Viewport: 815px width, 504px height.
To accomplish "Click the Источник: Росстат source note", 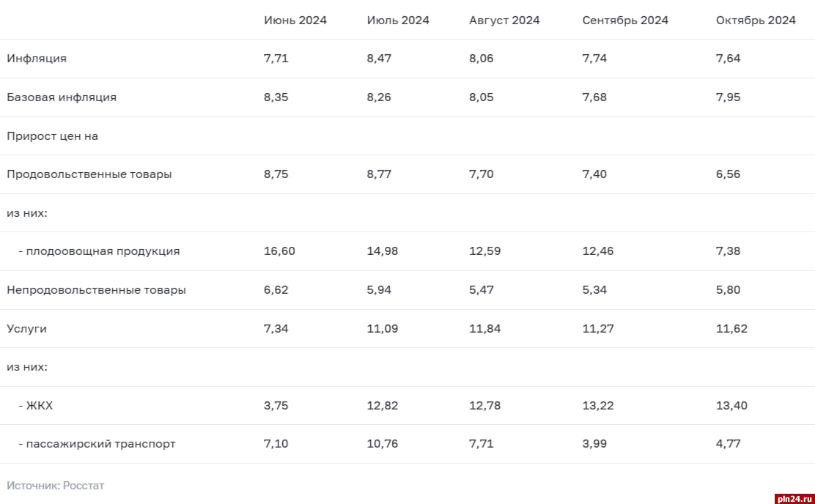I will [56, 486].
